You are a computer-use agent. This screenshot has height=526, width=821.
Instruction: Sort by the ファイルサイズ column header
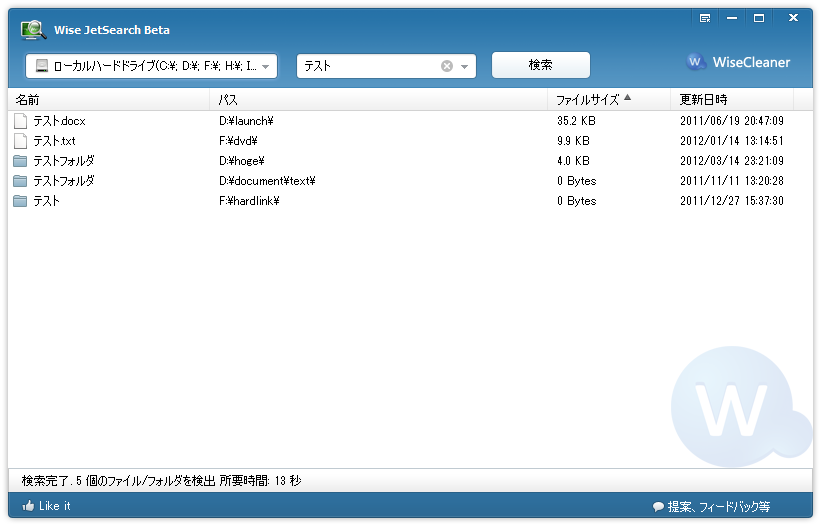click(609, 100)
